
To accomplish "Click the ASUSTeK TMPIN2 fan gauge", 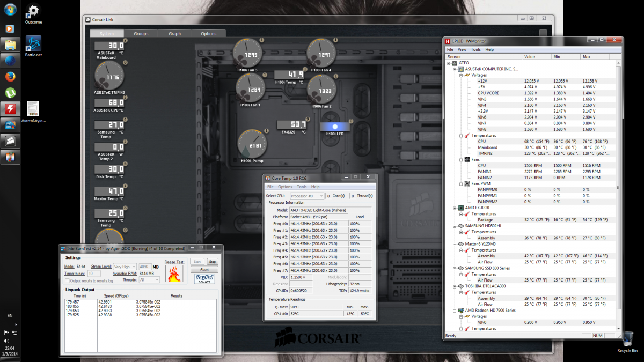I will [x=109, y=75].
